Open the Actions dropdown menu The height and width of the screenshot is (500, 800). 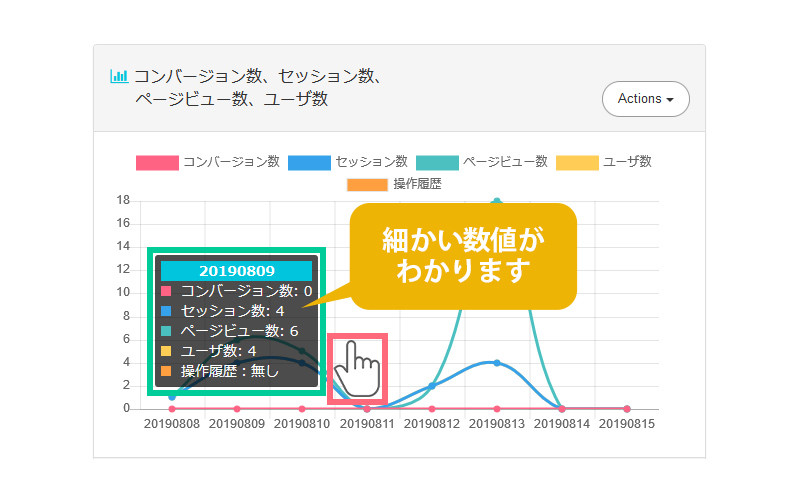[x=645, y=99]
